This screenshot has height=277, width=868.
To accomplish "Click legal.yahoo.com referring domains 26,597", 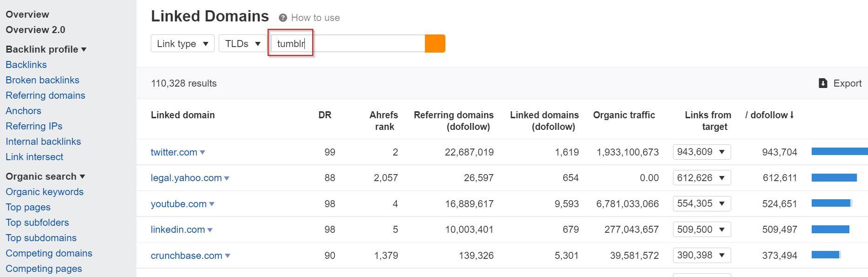I will (479, 178).
